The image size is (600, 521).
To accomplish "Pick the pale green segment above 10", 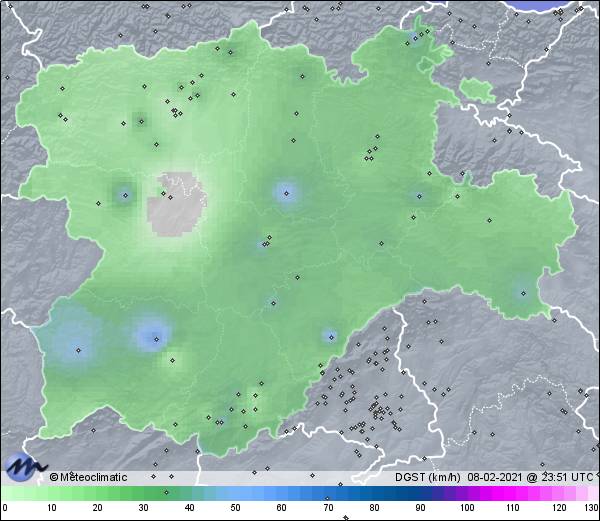I will point(54,493).
